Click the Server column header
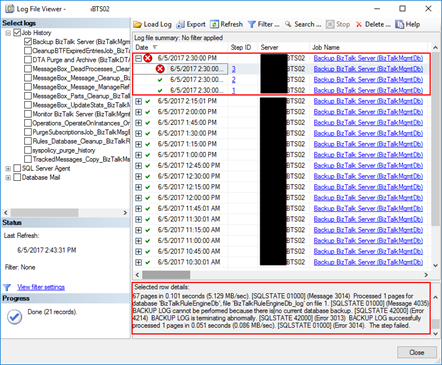Image resolution: width=442 pixels, height=365 pixels. [284, 47]
